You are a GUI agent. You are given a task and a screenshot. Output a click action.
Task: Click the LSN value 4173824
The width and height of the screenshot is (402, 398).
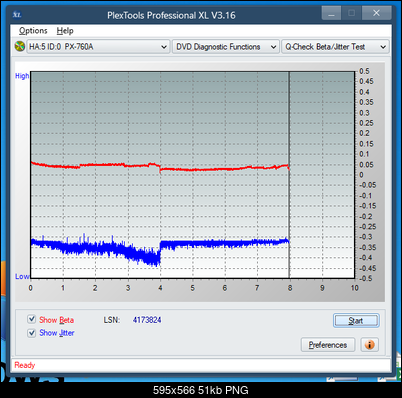(147, 320)
